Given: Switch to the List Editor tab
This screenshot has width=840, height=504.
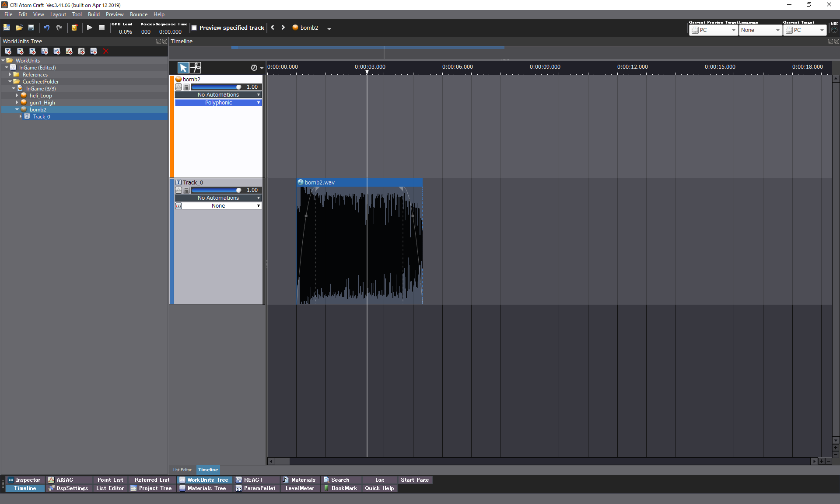Looking at the screenshot, I should (x=182, y=469).
